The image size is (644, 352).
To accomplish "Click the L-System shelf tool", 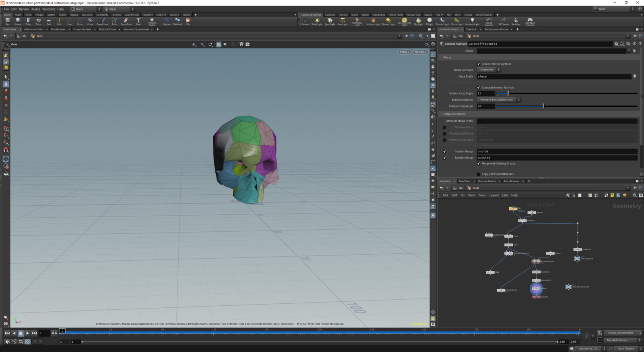I will [x=166, y=21].
